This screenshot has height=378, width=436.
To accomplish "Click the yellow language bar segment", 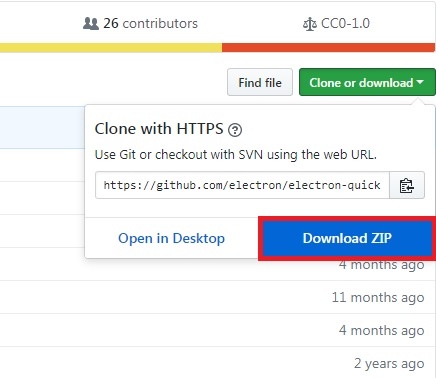I will 111,48.
